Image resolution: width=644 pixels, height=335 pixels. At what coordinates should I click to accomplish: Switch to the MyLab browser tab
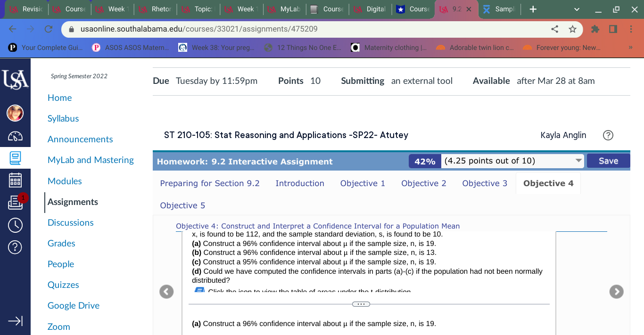(x=284, y=9)
